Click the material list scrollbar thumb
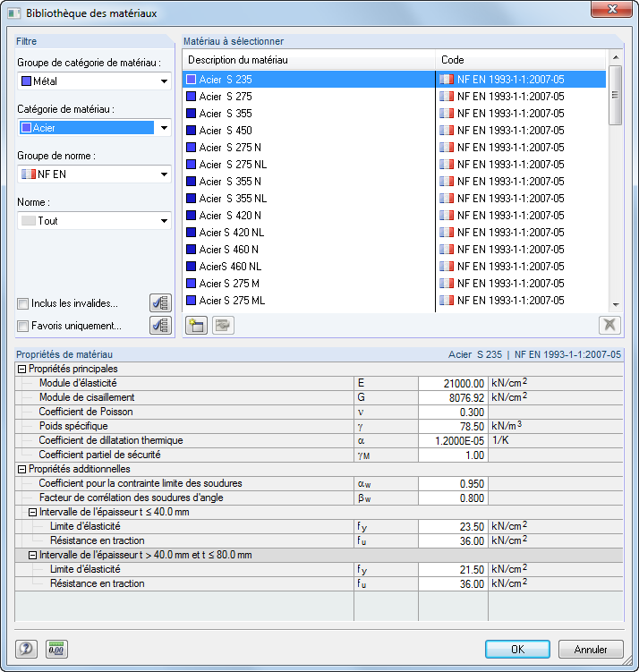 click(616, 95)
